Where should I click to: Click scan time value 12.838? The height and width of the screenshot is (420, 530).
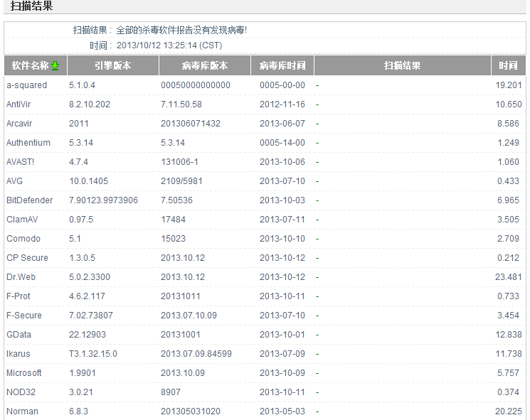tap(509, 335)
